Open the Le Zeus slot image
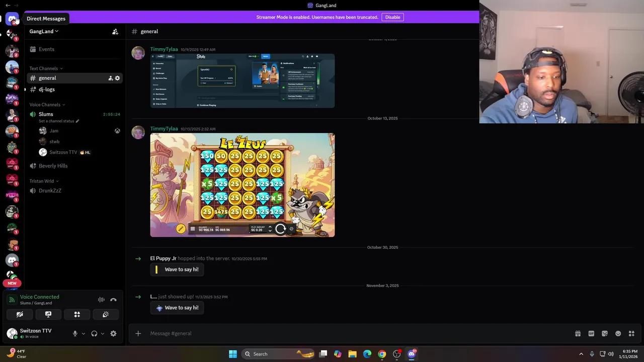The width and height of the screenshot is (644, 362). click(243, 185)
